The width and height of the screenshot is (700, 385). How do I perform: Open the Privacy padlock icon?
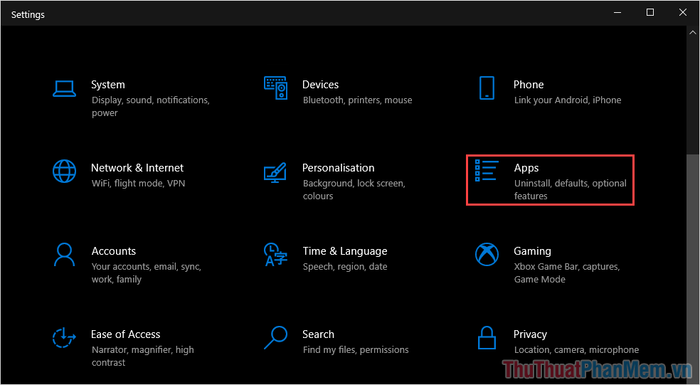coord(487,338)
